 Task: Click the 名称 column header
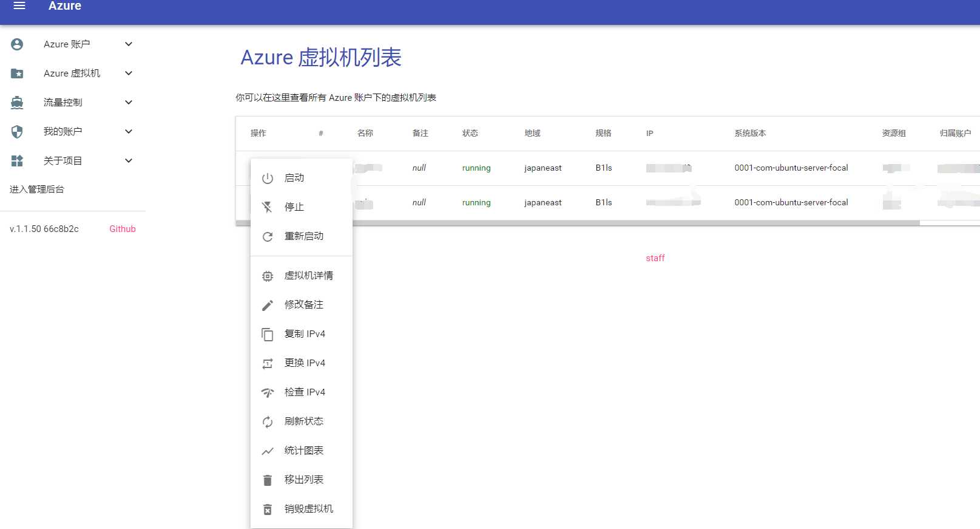tap(365, 134)
